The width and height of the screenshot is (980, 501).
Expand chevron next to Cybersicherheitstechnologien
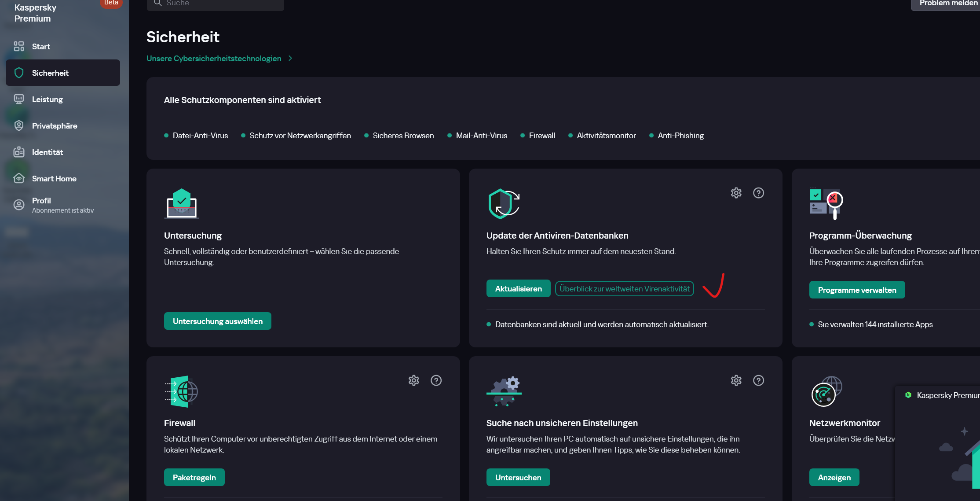[x=290, y=58]
